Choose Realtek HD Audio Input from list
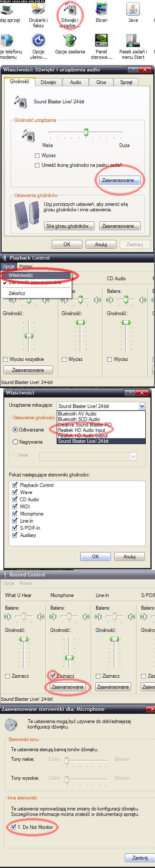The image size is (155, 868). point(81,430)
